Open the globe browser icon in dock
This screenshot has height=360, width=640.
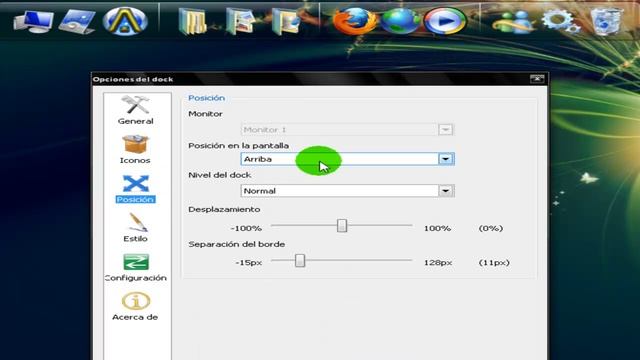[400, 21]
